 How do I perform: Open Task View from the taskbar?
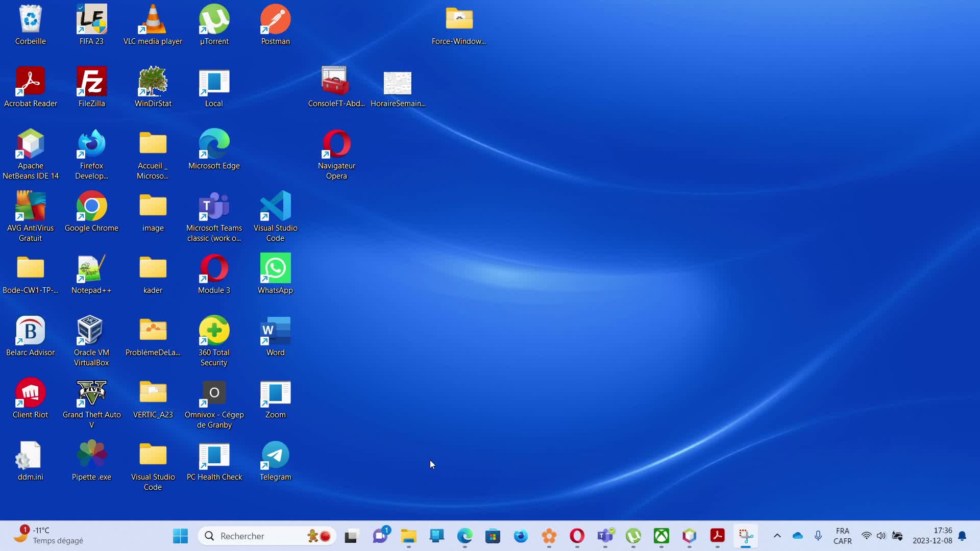(x=352, y=536)
